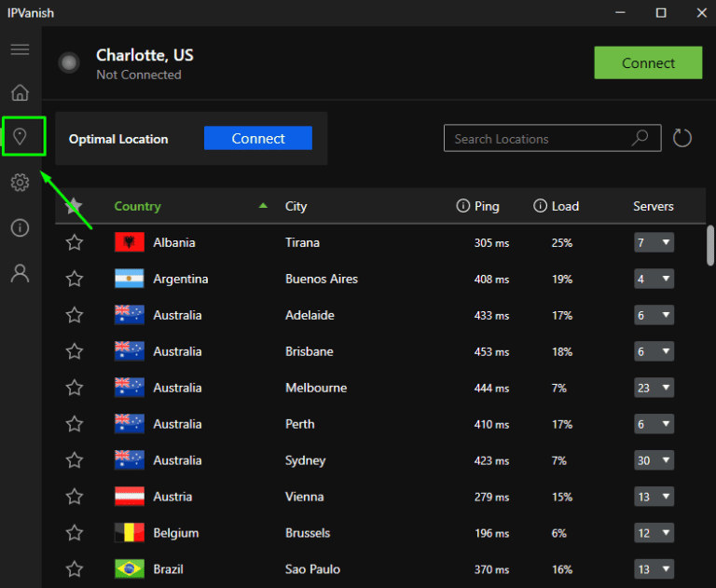Refresh the server locations list
This screenshot has width=716, height=588.
point(682,139)
